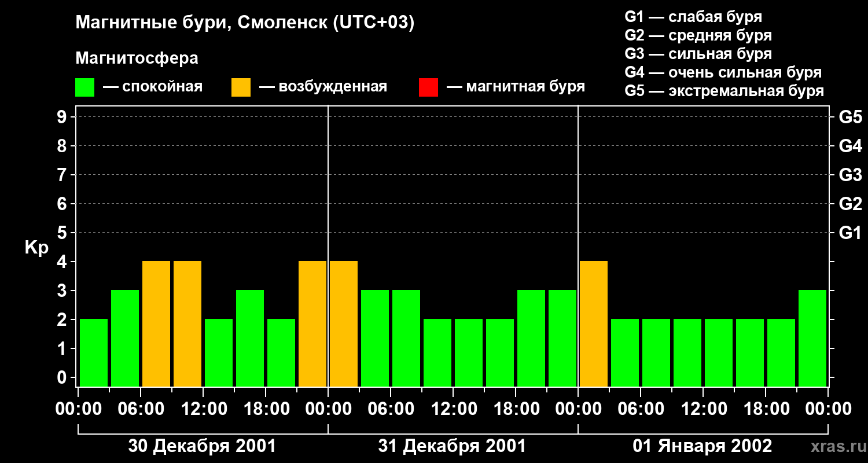Click the 12:00 tick label on 31 Декабря
Viewport: 868px width, 463px height.
click(453, 409)
